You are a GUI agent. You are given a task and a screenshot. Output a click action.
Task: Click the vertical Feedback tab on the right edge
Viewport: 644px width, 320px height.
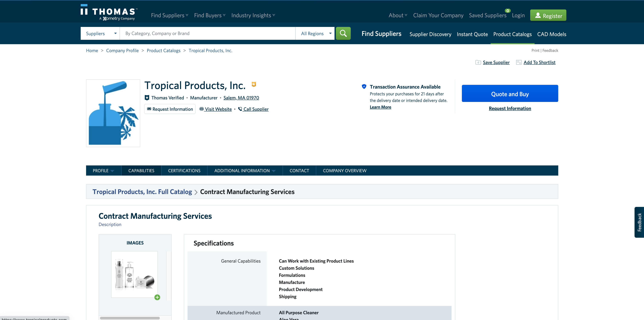point(639,222)
